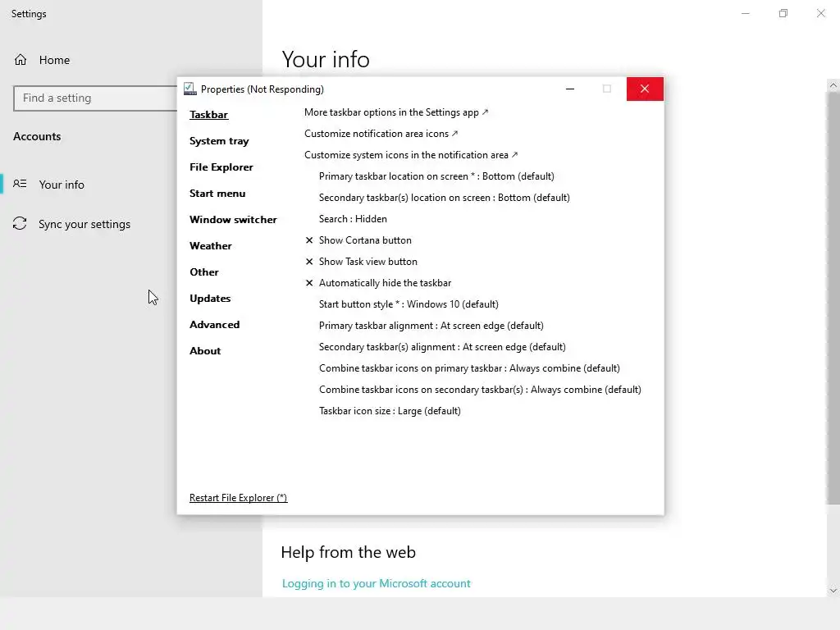
Task: Open More taskbar options in Settings app
Action: click(x=396, y=112)
